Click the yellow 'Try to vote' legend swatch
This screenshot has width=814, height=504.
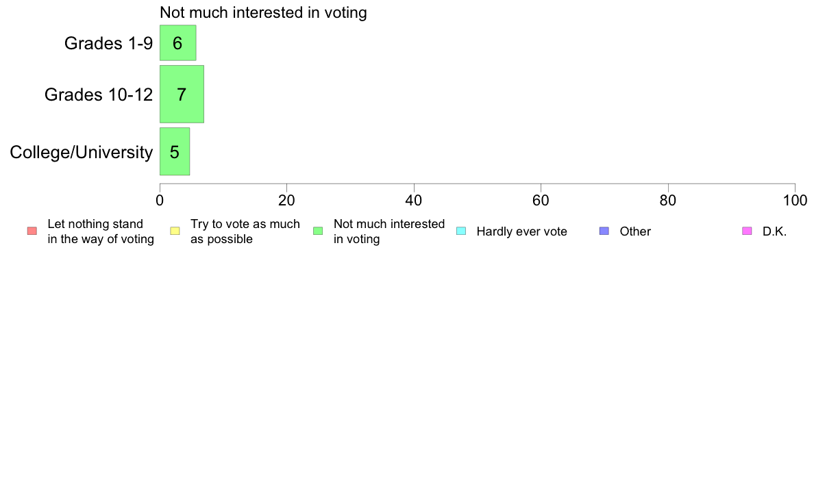175,231
